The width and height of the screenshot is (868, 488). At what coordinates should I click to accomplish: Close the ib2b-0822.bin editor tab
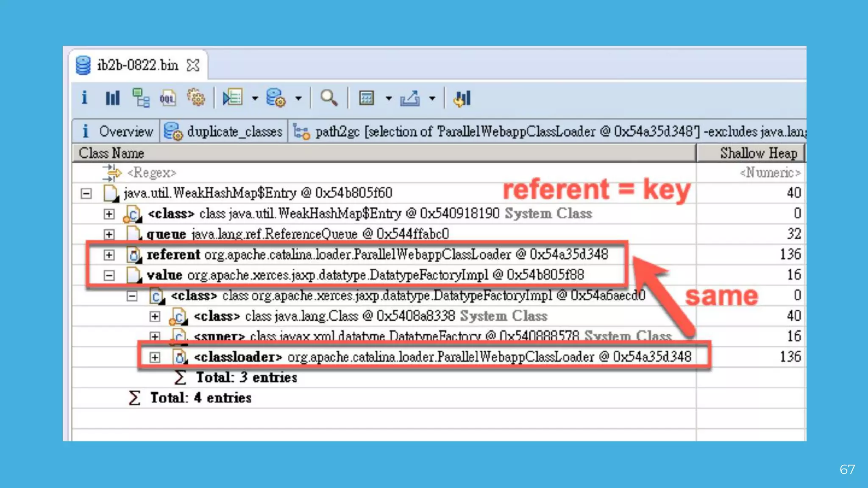[x=193, y=65]
